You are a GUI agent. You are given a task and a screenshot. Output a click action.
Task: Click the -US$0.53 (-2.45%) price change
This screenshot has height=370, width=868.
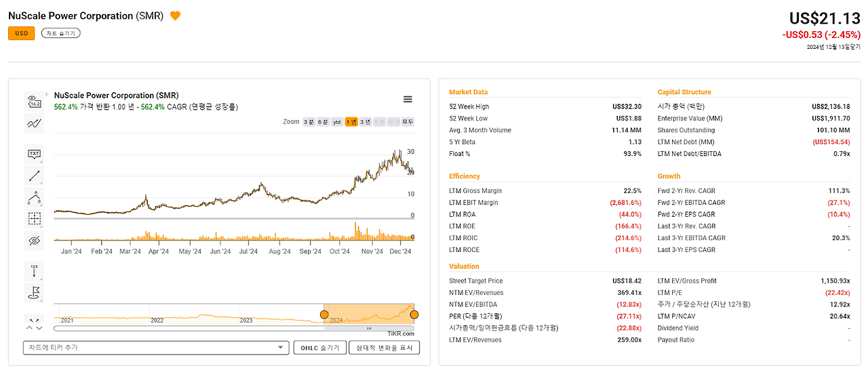821,35
